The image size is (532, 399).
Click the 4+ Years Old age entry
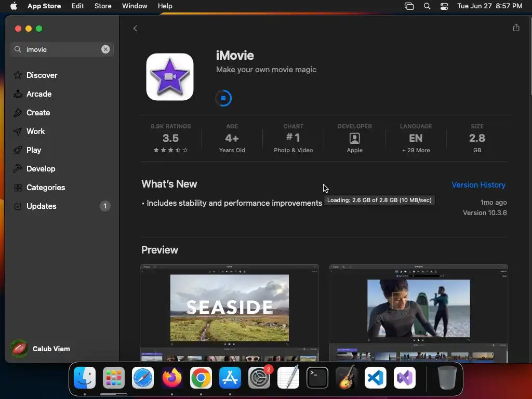232,139
